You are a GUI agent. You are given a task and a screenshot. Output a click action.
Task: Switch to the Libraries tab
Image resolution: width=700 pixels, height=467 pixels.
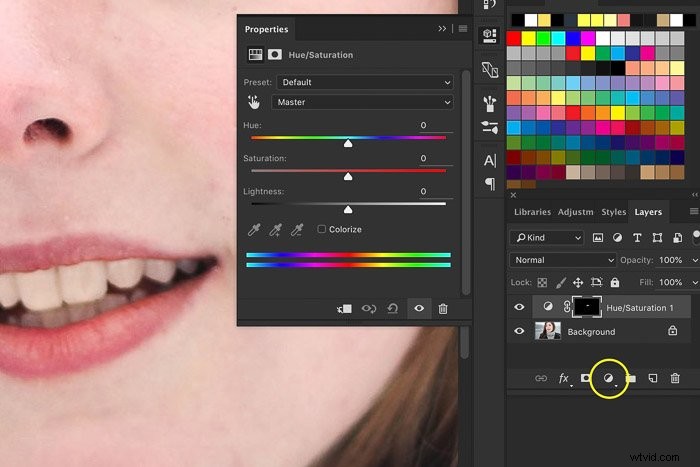[532, 212]
